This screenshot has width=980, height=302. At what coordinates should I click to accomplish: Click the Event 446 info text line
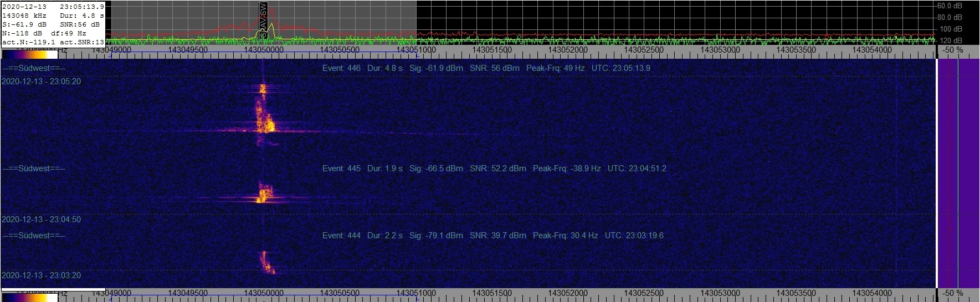[x=486, y=68]
